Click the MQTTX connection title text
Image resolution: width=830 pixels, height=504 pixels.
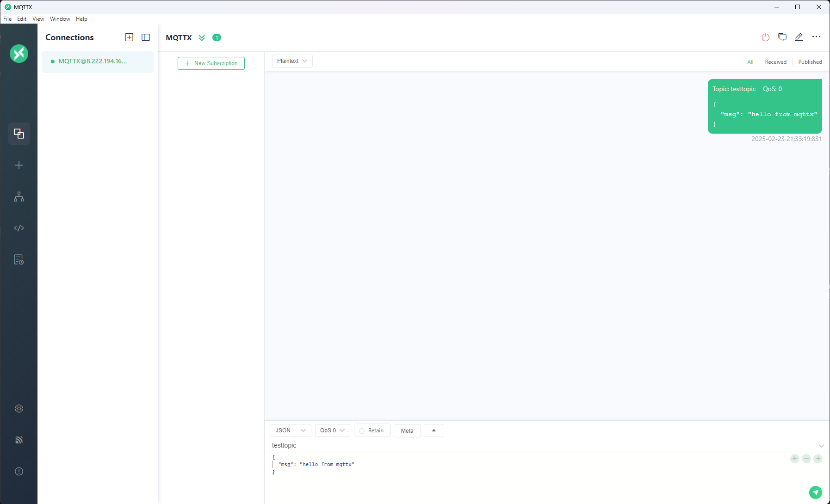[179, 38]
